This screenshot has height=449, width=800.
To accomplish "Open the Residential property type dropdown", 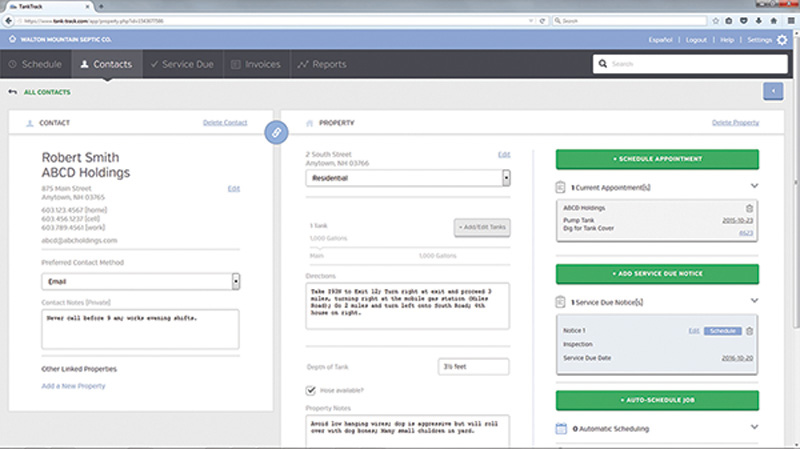I will (408, 178).
